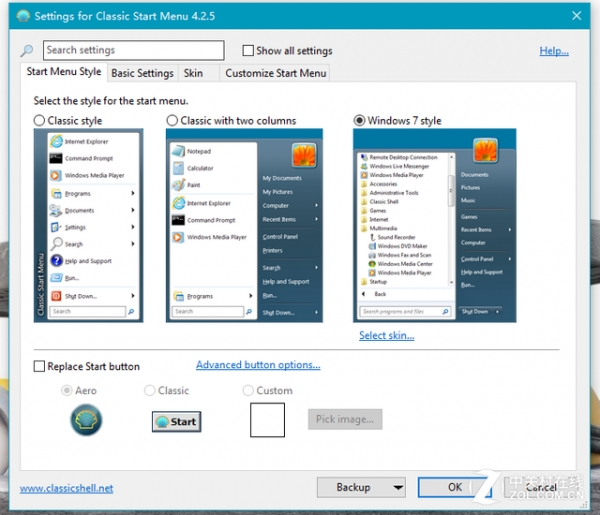Viewport: 600px width, 515px height.
Task: Switch to the Basic Settings tab
Action: (x=142, y=73)
